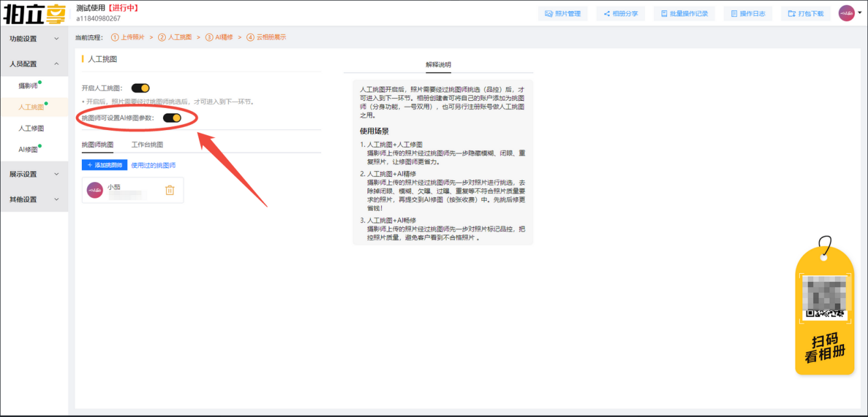This screenshot has height=417, width=868.
Task: Click 打包下载 to download package
Action: coord(806,14)
